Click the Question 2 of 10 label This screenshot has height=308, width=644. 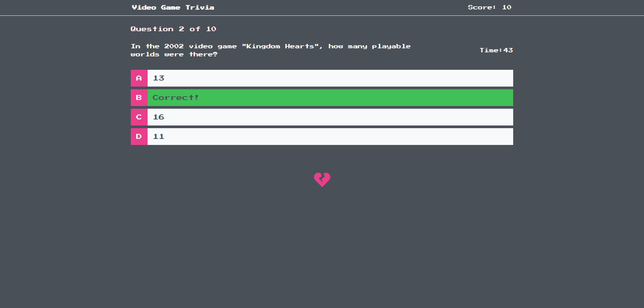coord(173,29)
